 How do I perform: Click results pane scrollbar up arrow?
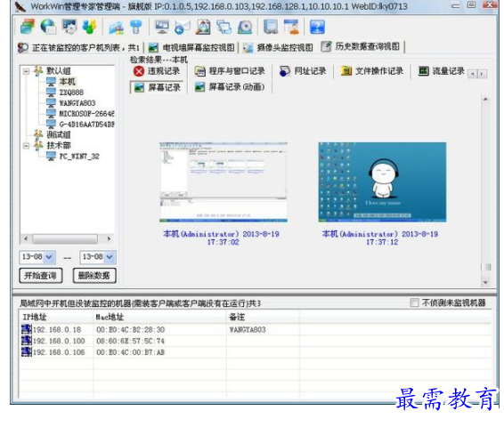(x=485, y=100)
